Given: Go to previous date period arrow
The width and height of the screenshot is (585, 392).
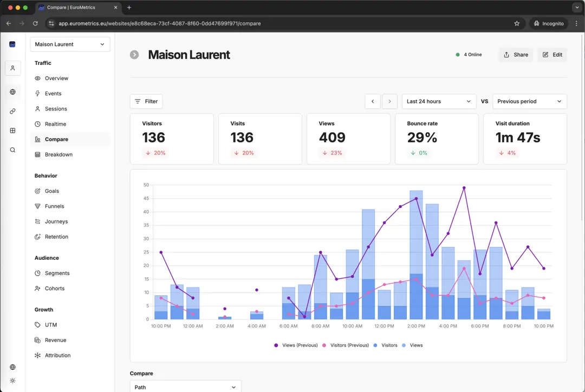Looking at the screenshot, I should 372,101.
